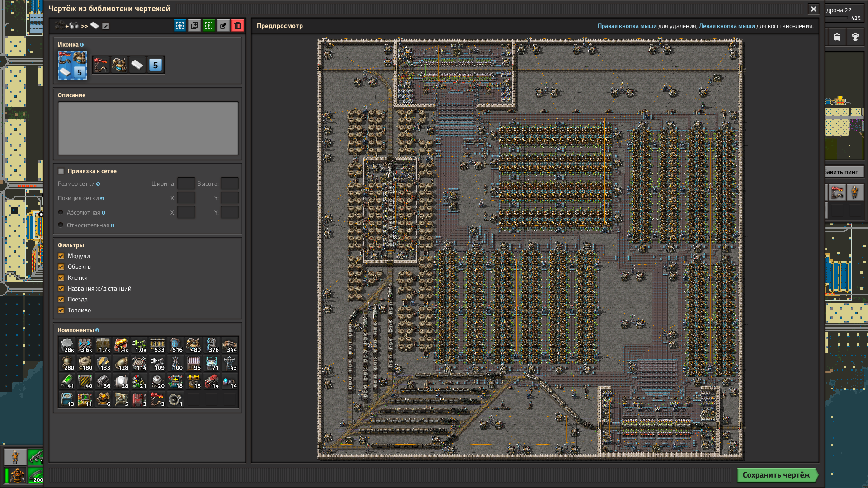Click the info icon next to Позиция сетки
The width and height of the screenshot is (868, 488).
pyautogui.click(x=102, y=198)
